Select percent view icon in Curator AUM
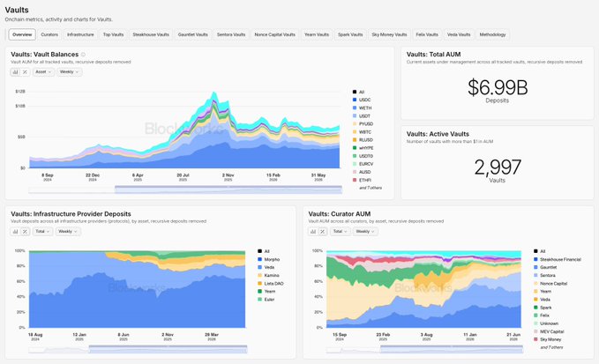The height and width of the screenshot is (364, 599). [x=322, y=231]
